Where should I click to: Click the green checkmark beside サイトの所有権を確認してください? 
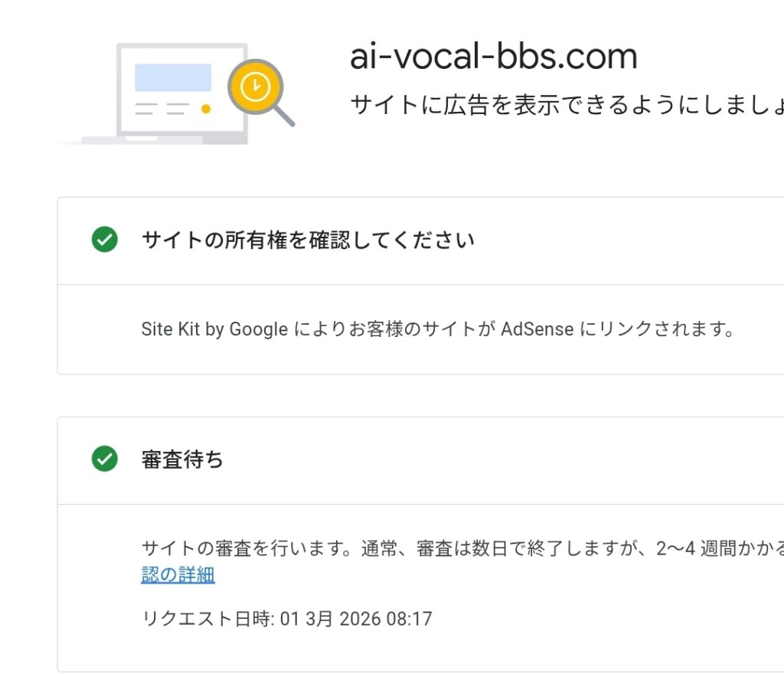[x=104, y=240]
